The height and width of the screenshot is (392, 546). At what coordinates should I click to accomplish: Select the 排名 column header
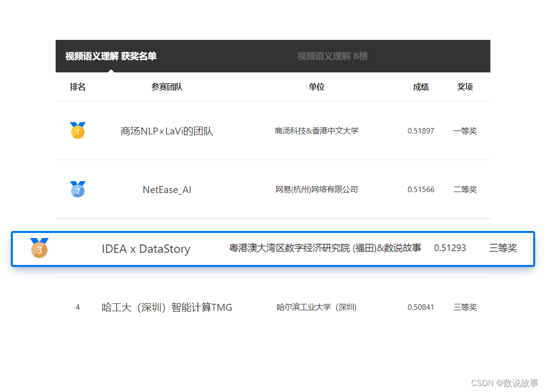tap(78, 87)
